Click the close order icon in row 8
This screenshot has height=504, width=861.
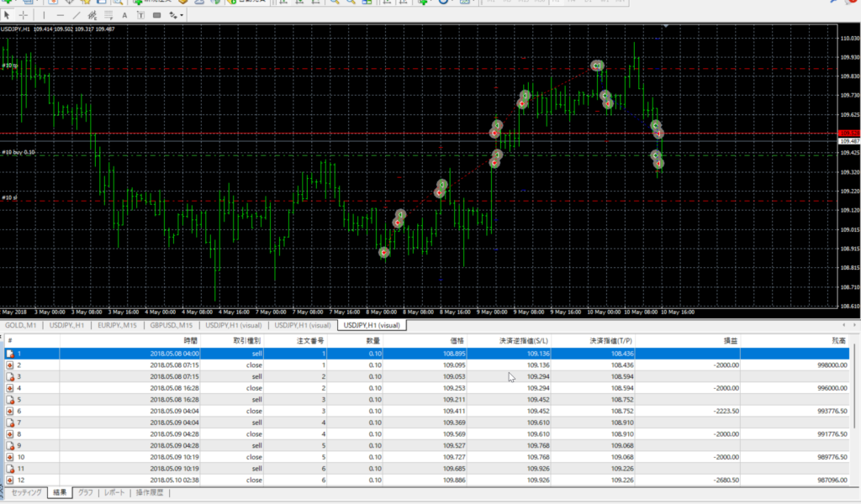[x=10, y=434]
